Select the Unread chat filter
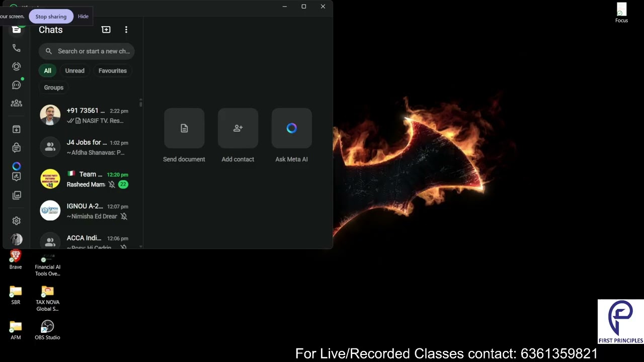Image resolution: width=644 pixels, height=362 pixels. coord(74,71)
